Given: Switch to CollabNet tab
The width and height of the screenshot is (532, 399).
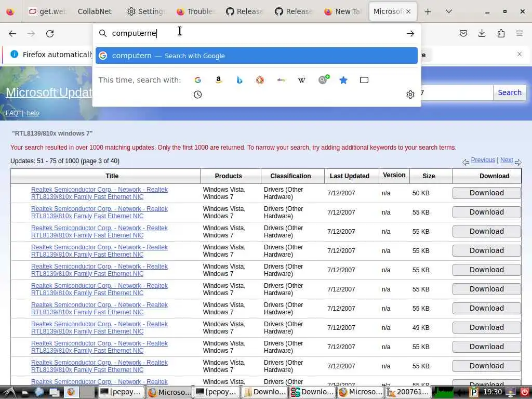Looking at the screenshot, I should (95, 11).
